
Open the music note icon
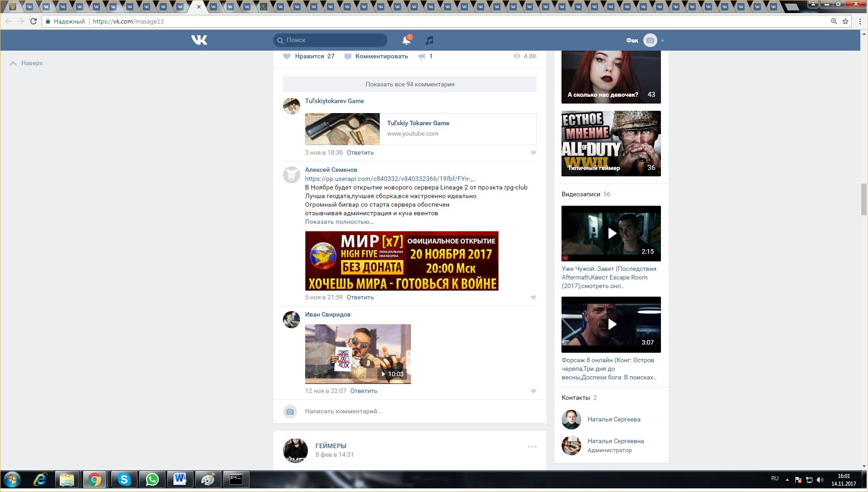[429, 40]
